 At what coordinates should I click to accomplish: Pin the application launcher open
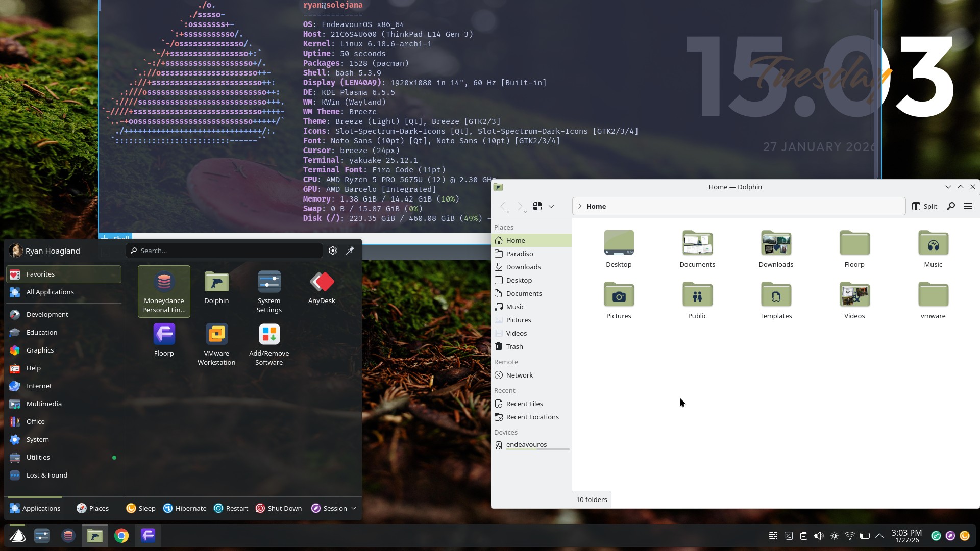point(350,251)
